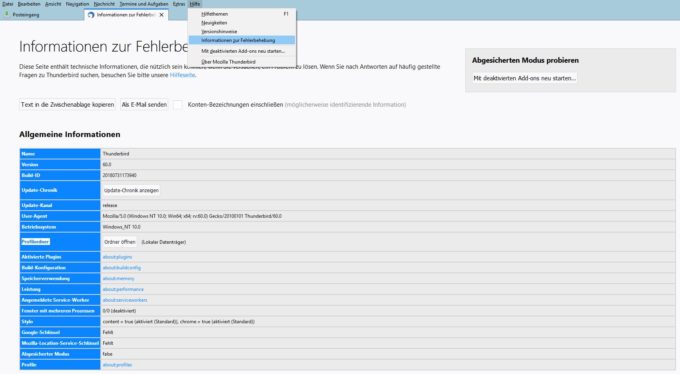Screen dimensions: 680x374
Task: Click the Aktivierte Plugins row label
Action: 41,257
